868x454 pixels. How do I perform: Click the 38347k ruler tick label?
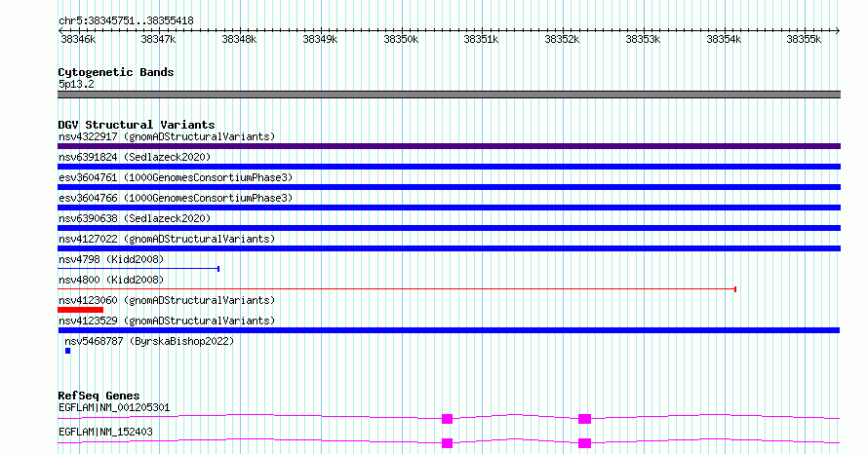pyautogui.click(x=158, y=40)
